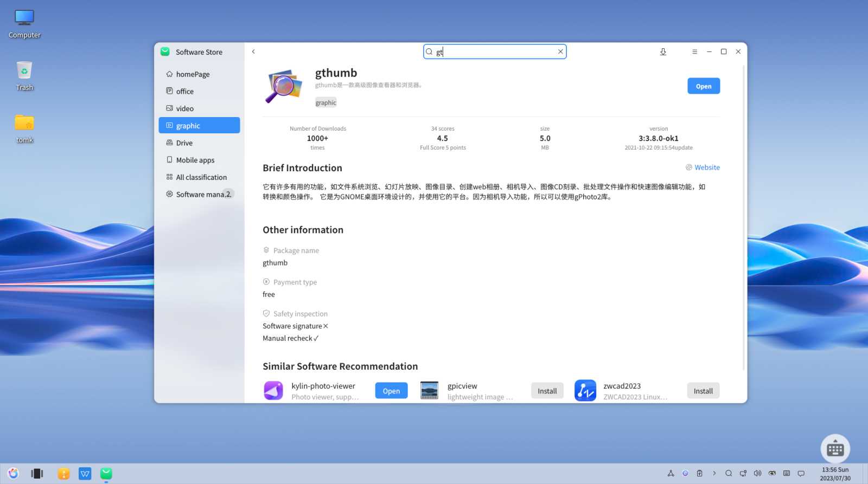Open All classification
Screen dimensions: 868x484
point(199,177)
